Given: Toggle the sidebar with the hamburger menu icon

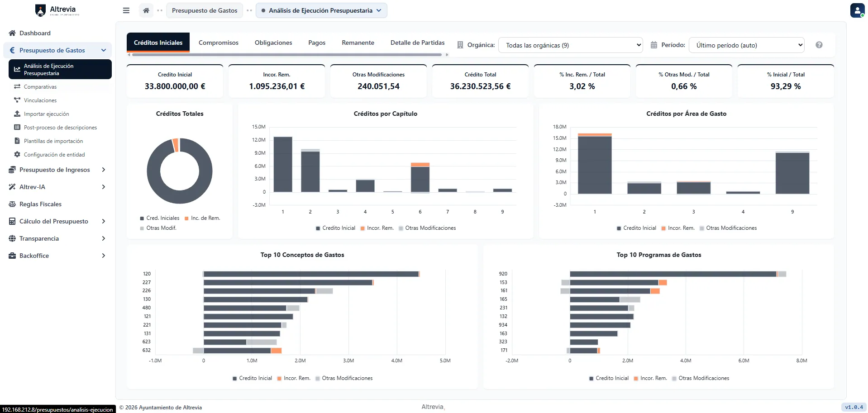Looking at the screenshot, I should click(126, 10).
